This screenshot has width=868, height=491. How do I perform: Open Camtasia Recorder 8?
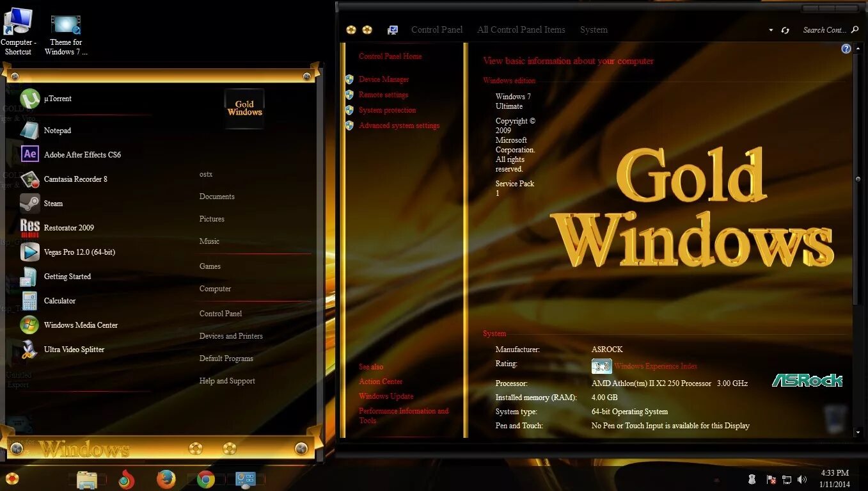[75, 179]
